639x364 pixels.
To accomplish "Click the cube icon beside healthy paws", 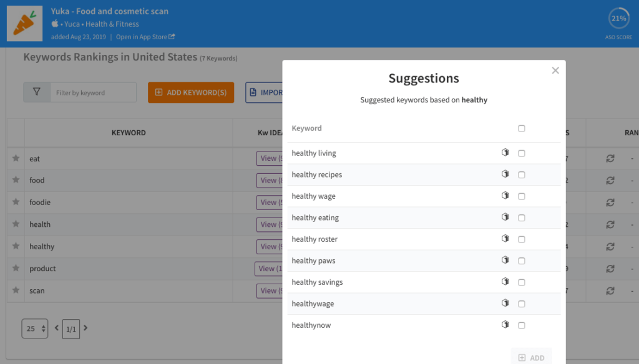I will tap(505, 261).
